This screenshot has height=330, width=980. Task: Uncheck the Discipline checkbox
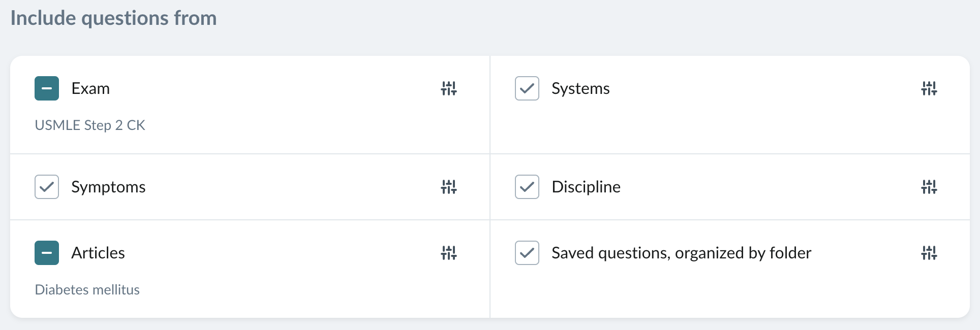[x=527, y=187]
